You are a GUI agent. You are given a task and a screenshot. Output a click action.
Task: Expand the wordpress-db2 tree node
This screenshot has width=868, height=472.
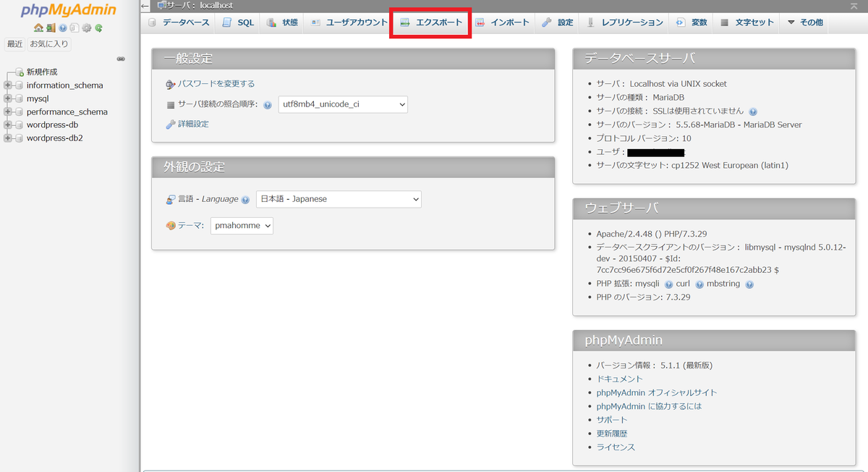[8, 138]
